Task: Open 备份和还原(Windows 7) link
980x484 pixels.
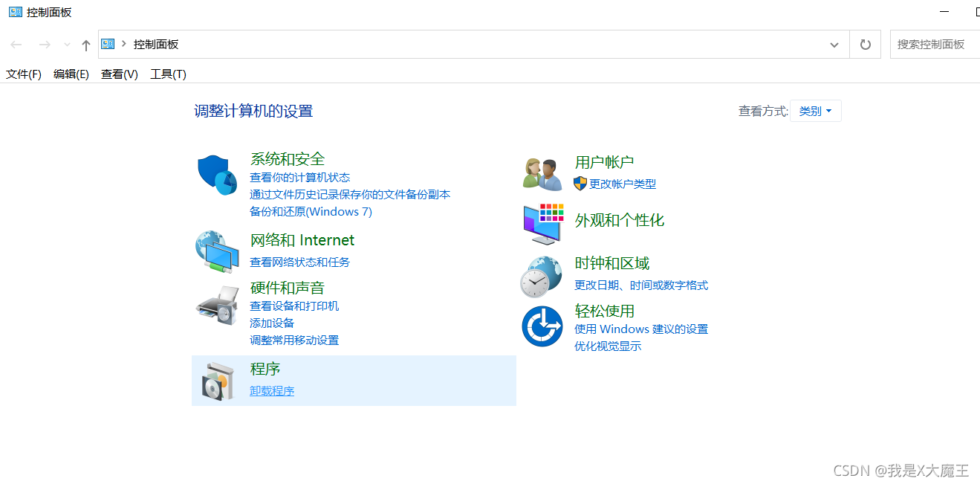Action: [x=311, y=211]
